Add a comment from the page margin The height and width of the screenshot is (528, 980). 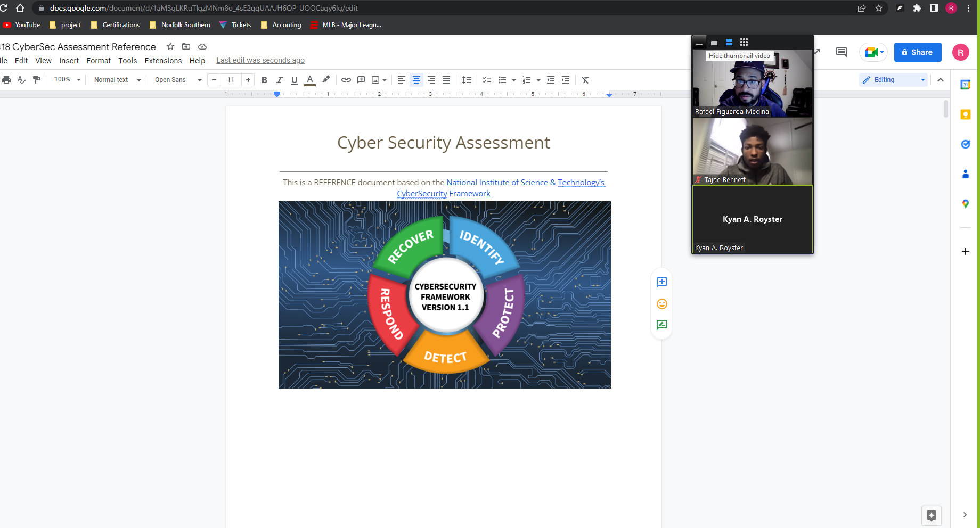click(662, 282)
